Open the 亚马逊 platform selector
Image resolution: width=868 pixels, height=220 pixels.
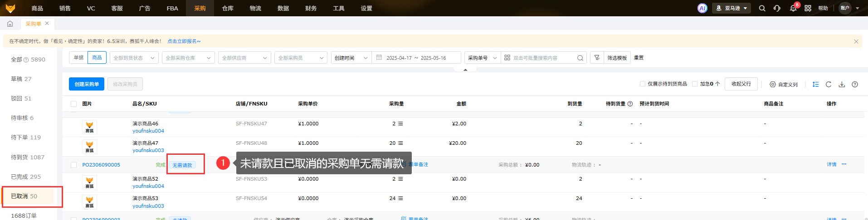tap(731, 8)
